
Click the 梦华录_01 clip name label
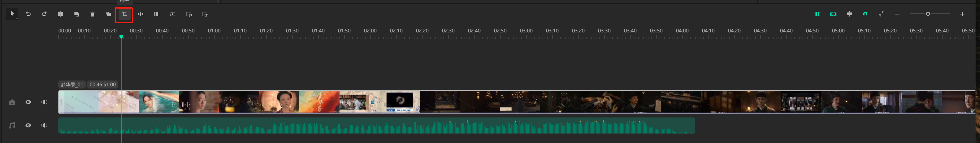tap(71, 84)
